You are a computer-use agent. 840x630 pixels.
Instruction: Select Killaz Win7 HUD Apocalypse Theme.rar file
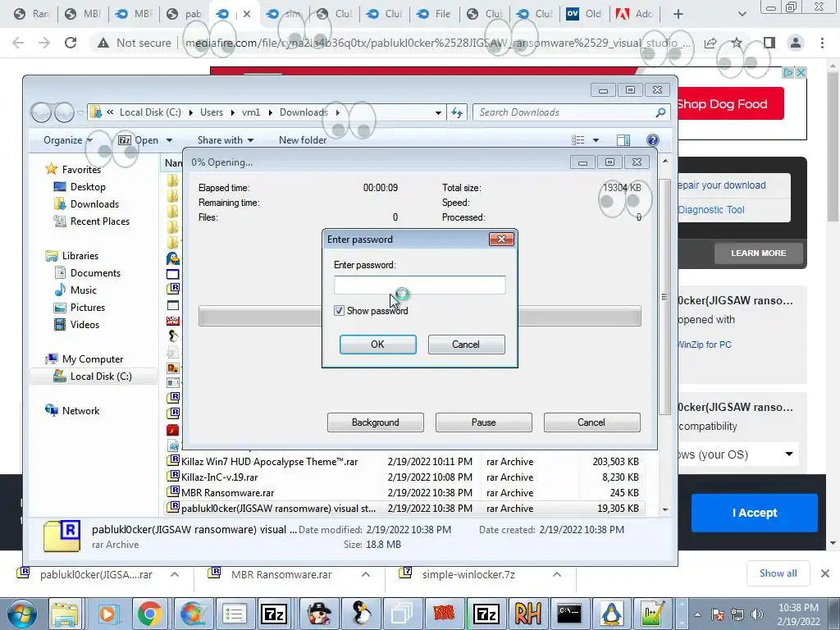click(x=269, y=462)
